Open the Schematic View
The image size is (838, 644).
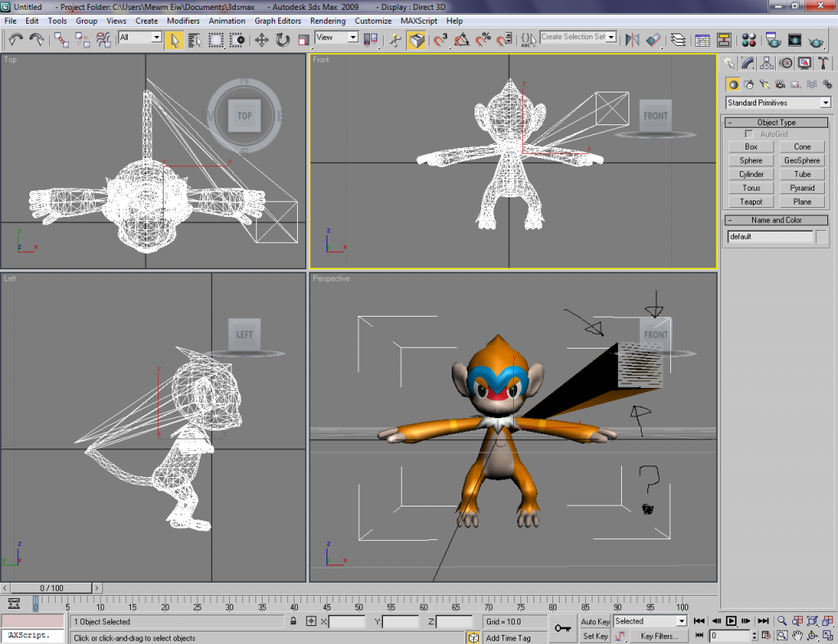[724, 40]
